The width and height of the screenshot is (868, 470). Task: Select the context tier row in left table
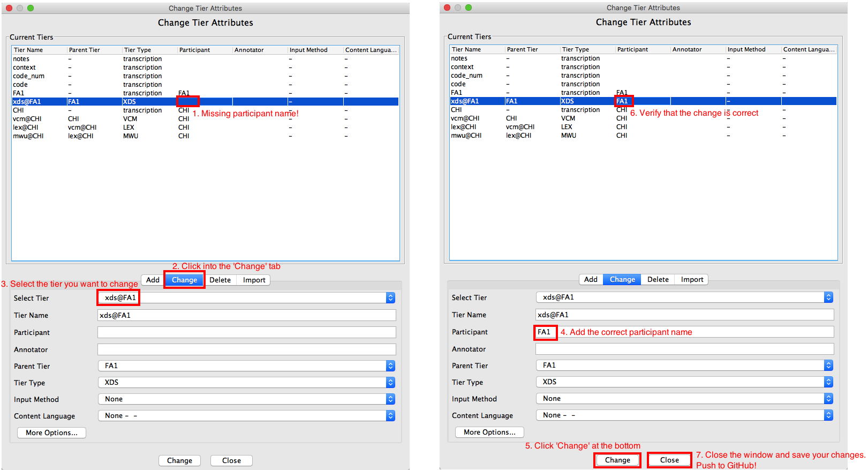pyautogui.click(x=206, y=68)
